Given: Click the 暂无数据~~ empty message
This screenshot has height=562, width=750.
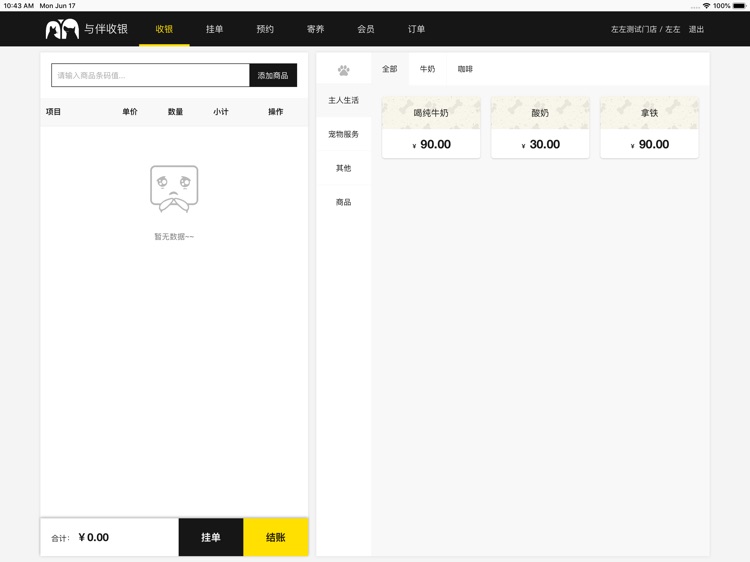Looking at the screenshot, I should click(x=174, y=236).
